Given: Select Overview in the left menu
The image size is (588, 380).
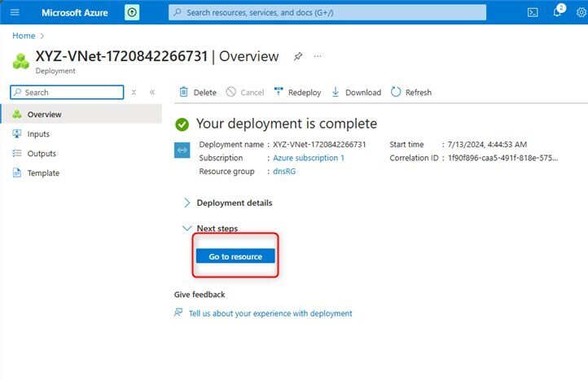Looking at the screenshot, I should (x=81, y=114).
